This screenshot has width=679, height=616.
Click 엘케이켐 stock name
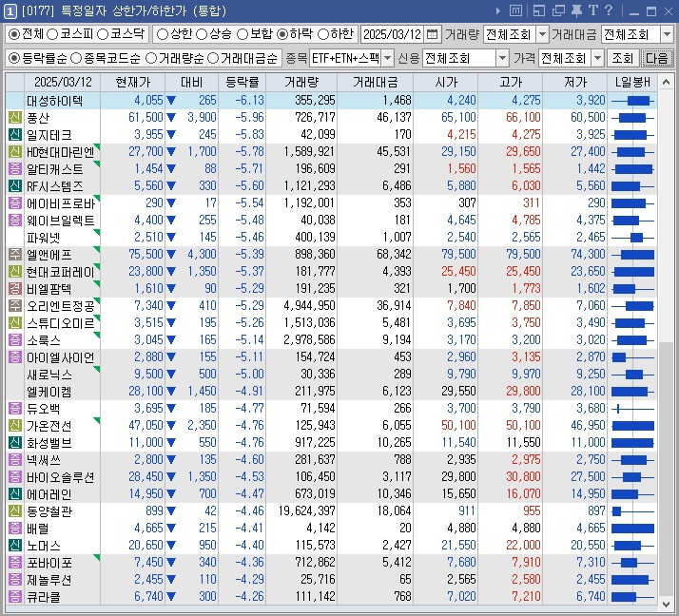click(48, 392)
